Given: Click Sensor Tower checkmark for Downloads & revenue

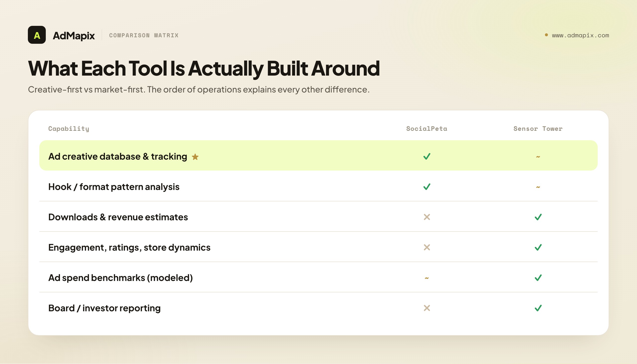Looking at the screenshot, I should tap(538, 217).
